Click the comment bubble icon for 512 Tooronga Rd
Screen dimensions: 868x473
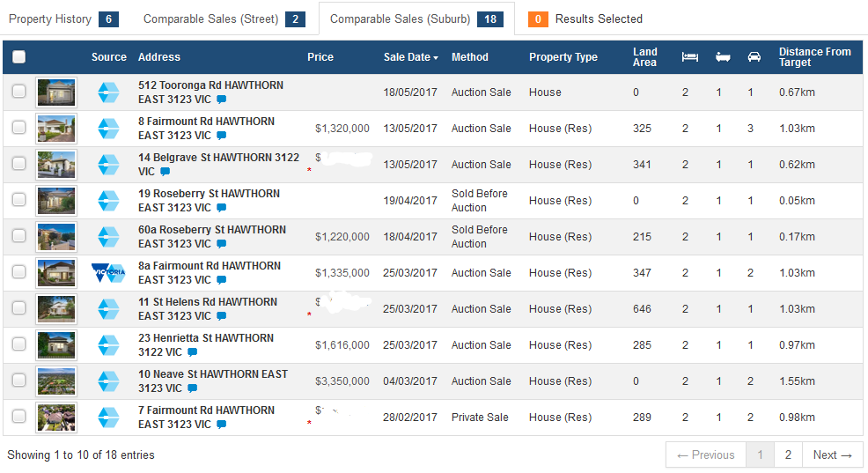pyautogui.click(x=222, y=100)
